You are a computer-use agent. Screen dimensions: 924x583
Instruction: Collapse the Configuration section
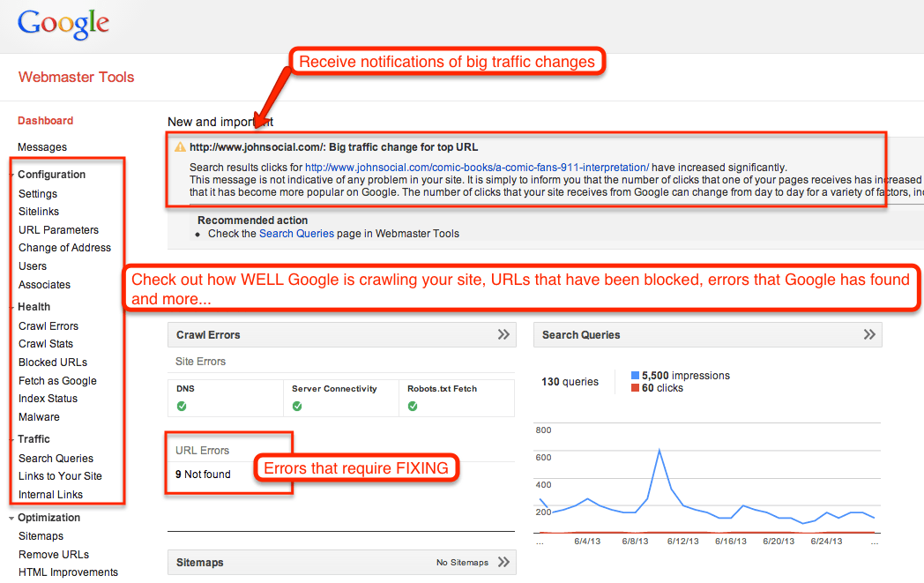point(11,175)
